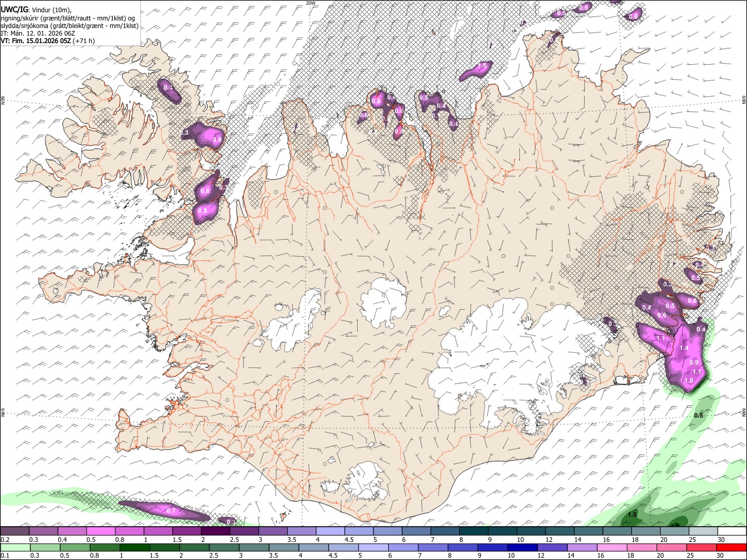Click the bright pink 0.5 snow legend swatch
Viewport: 747px width, 560px height.
pyautogui.click(x=101, y=531)
